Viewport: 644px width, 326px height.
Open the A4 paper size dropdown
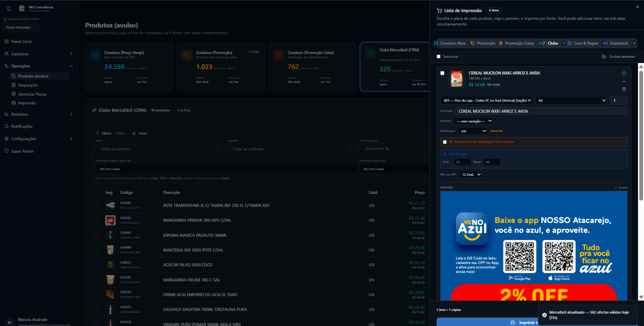tap(571, 100)
